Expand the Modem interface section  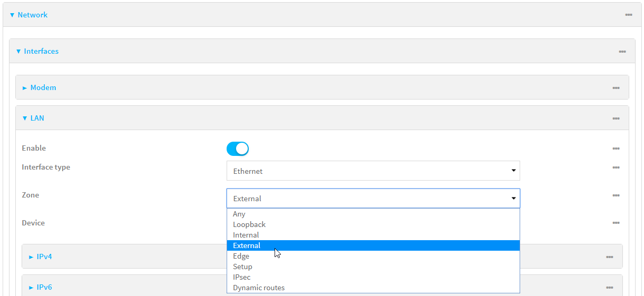pos(43,87)
